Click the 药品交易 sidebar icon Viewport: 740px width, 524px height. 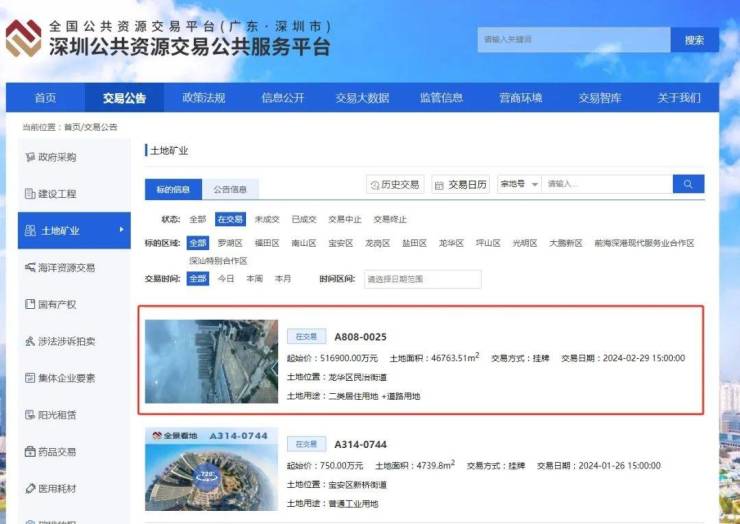point(29,451)
